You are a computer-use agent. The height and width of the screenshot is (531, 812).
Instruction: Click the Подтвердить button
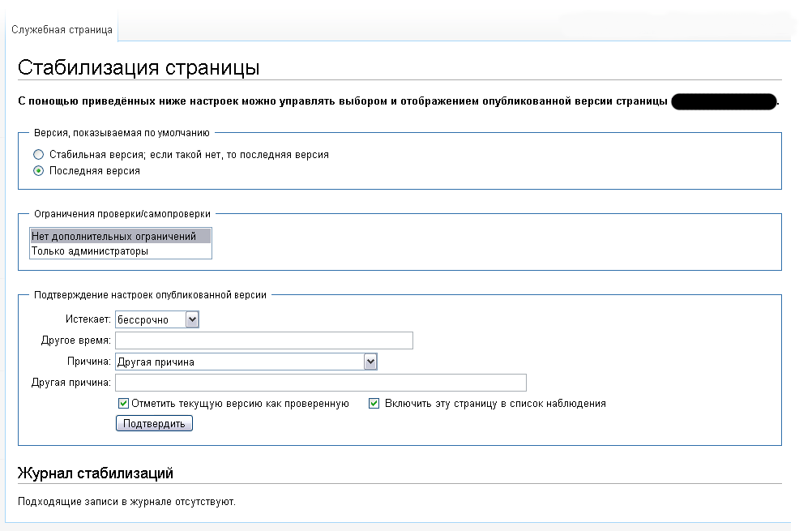[x=154, y=423]
